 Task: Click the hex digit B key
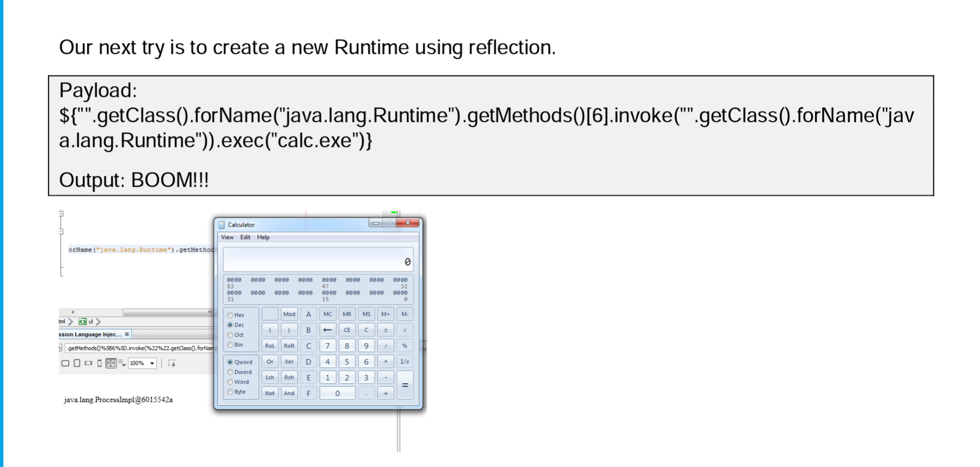click(309, 330)
